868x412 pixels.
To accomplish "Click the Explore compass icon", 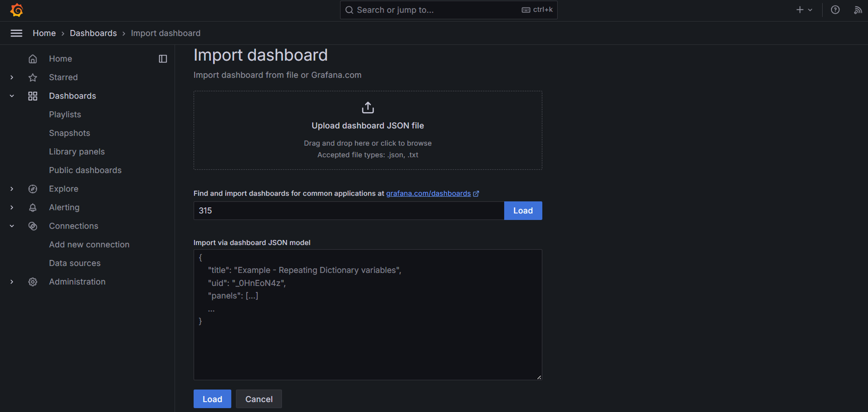I will point(33,189).
